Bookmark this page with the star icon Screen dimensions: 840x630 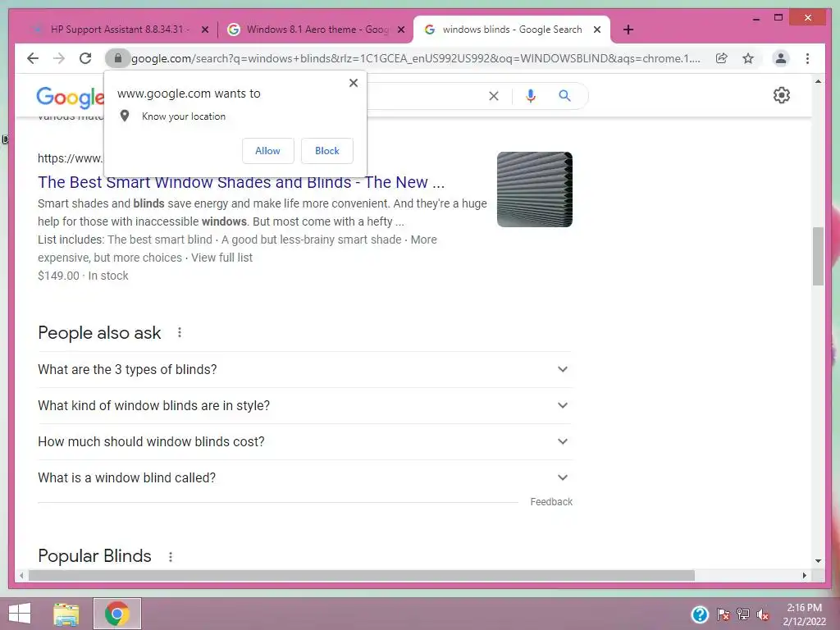tap(748, 58)
